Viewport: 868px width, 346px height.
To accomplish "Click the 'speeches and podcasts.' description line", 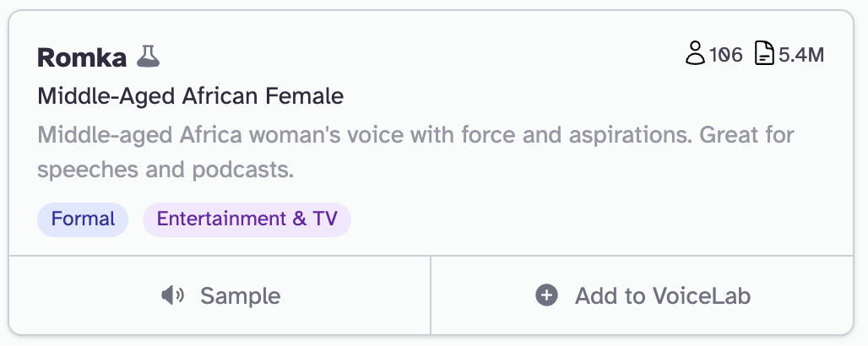I will click(x=165, y=170).
